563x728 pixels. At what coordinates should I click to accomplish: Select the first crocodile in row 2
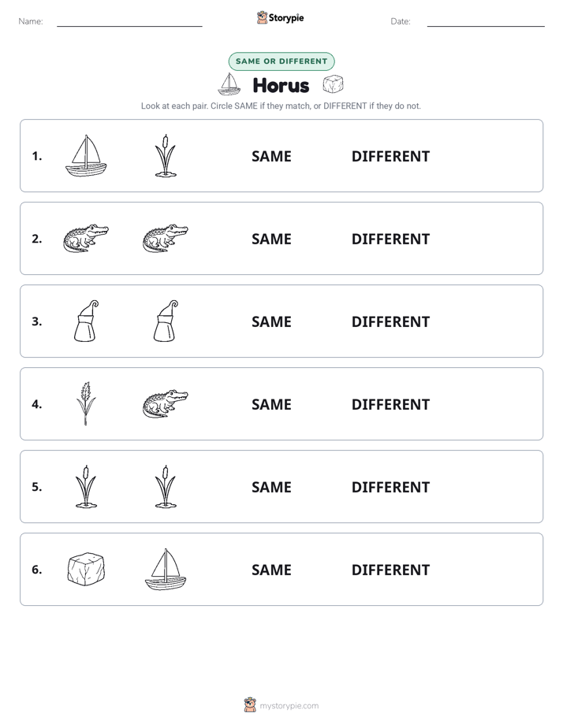tap(86, 238)
